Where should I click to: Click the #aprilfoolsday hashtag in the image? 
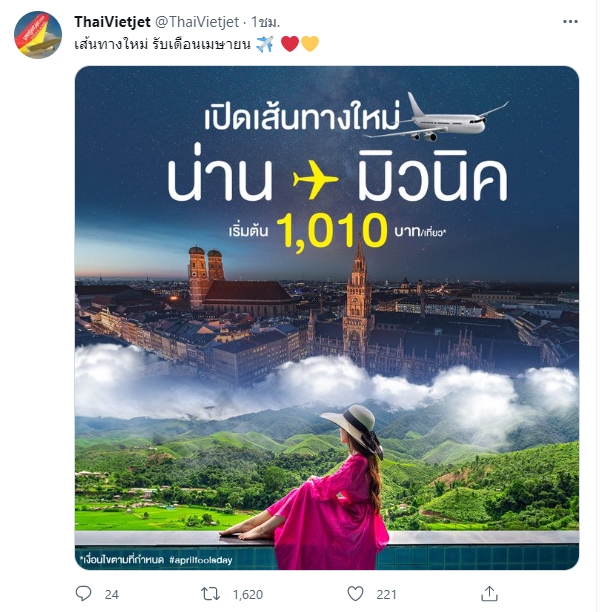click(201, 560)
